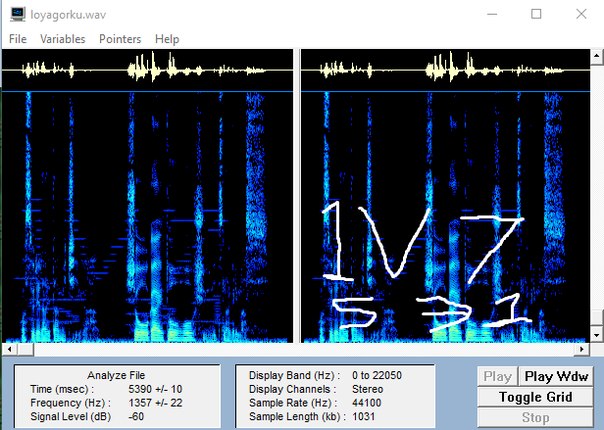Toggle Grid overlay on the spectrogram
Viewport: 604px width, 430px height.
[x=536, y=397]
